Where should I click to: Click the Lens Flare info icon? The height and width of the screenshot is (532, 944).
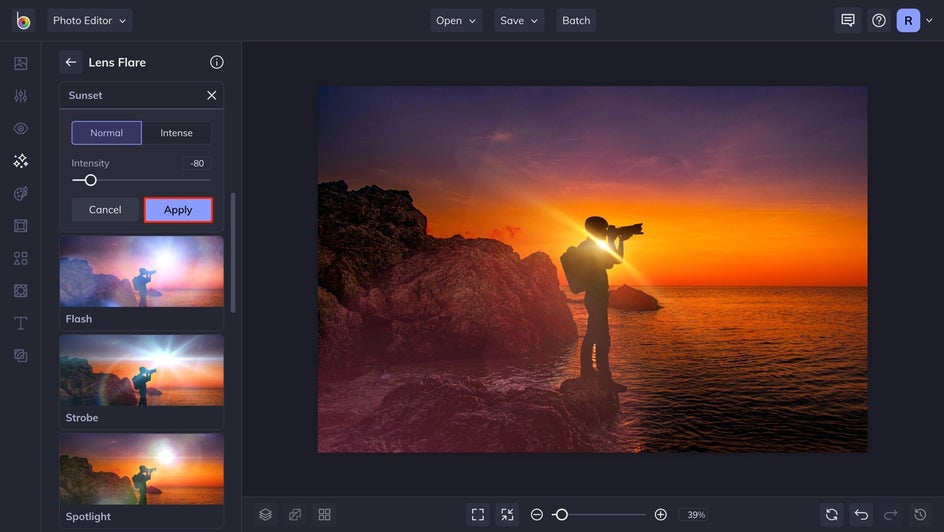[217, 62]
